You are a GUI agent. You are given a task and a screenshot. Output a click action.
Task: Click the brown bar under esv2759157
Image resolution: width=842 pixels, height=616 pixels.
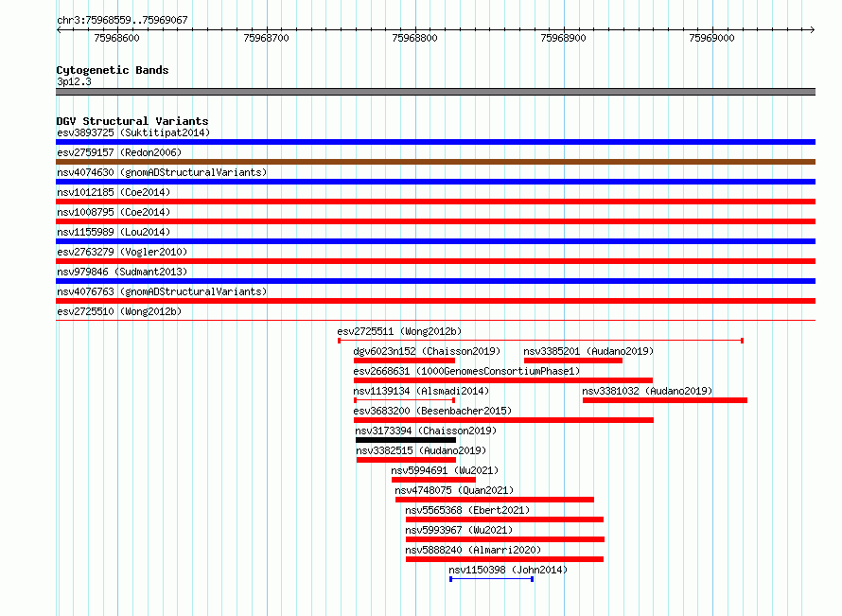pos(435,162)
